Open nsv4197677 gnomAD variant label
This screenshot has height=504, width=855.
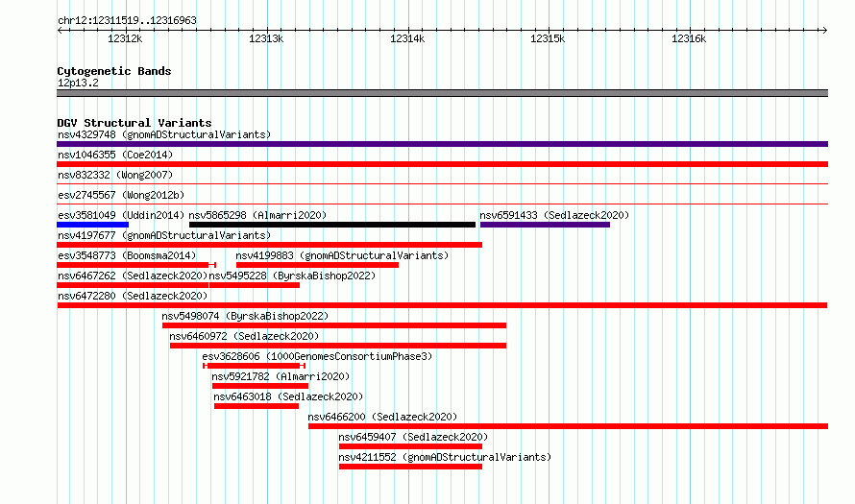(164, 235)
